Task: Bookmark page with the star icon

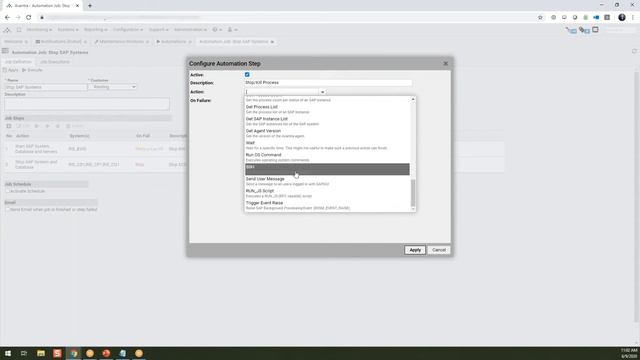Action: (540, 18)
